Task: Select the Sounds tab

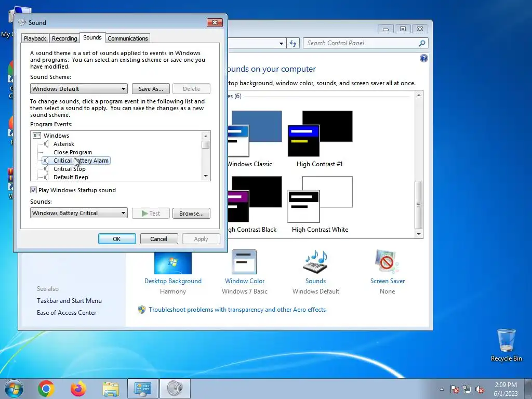Action: (92, 37)
